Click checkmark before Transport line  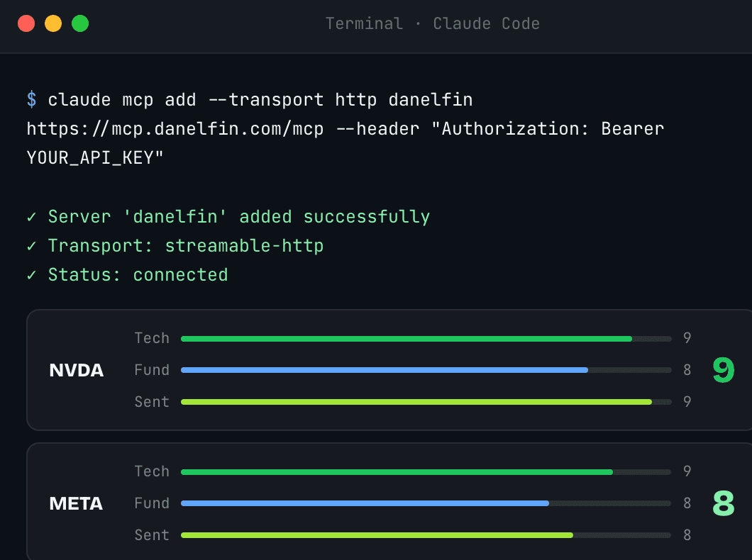click(32, 246)
